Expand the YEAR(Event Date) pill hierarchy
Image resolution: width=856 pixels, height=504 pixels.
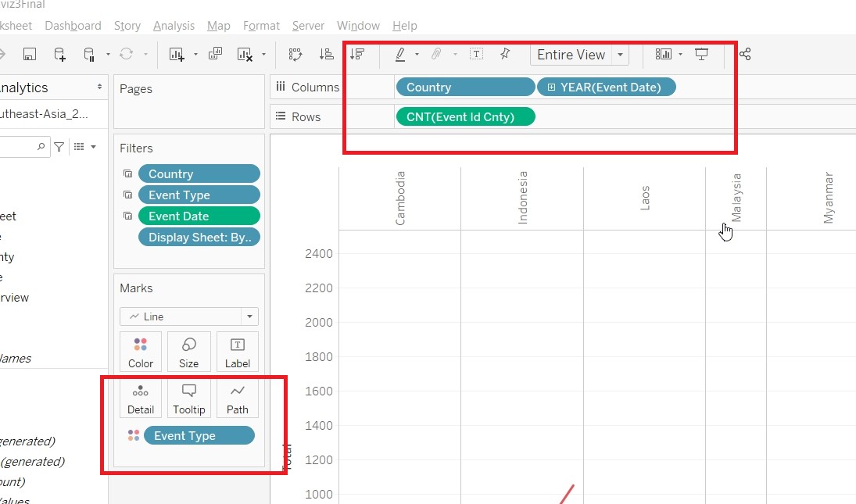(x=551, y=88)
